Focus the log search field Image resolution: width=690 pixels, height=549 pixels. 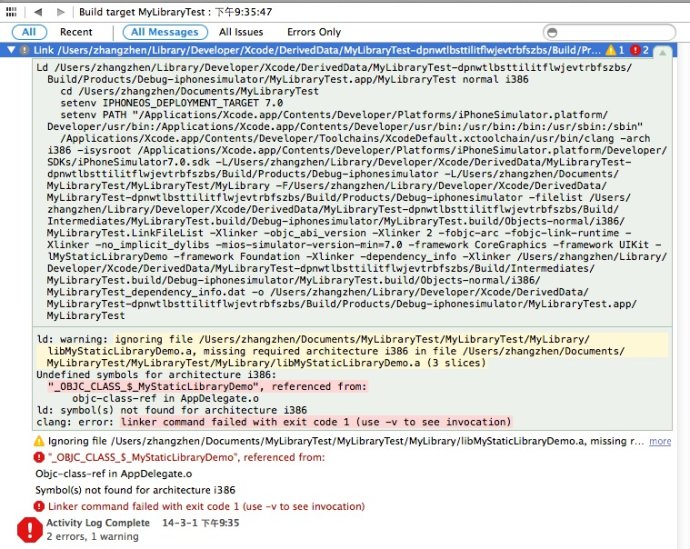tap(609, 33)
